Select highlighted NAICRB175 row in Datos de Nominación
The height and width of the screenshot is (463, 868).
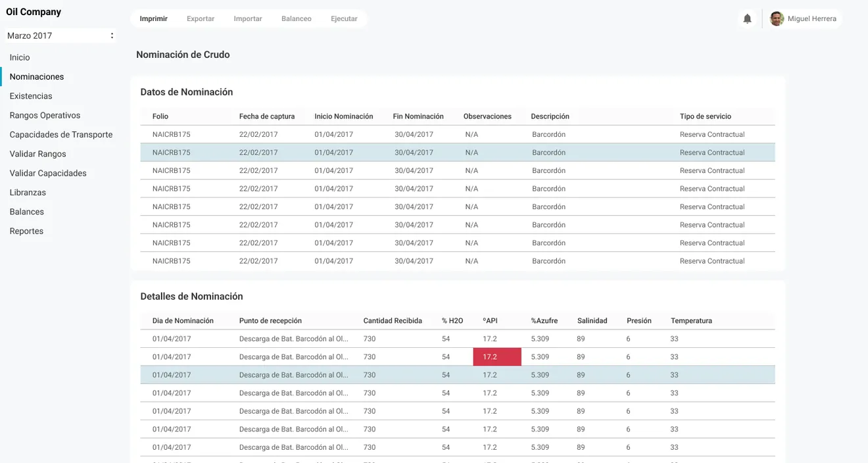coord(458,153)
